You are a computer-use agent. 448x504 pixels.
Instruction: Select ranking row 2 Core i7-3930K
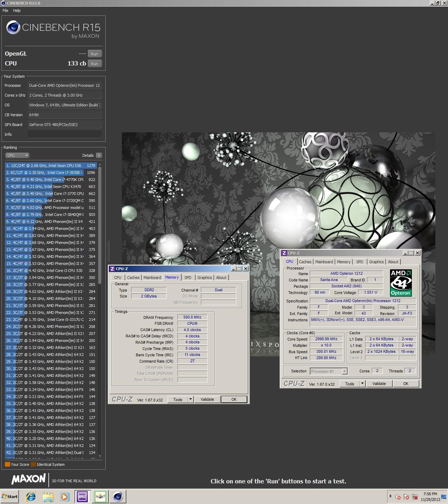pyautogui.click(x=51, y=173)
